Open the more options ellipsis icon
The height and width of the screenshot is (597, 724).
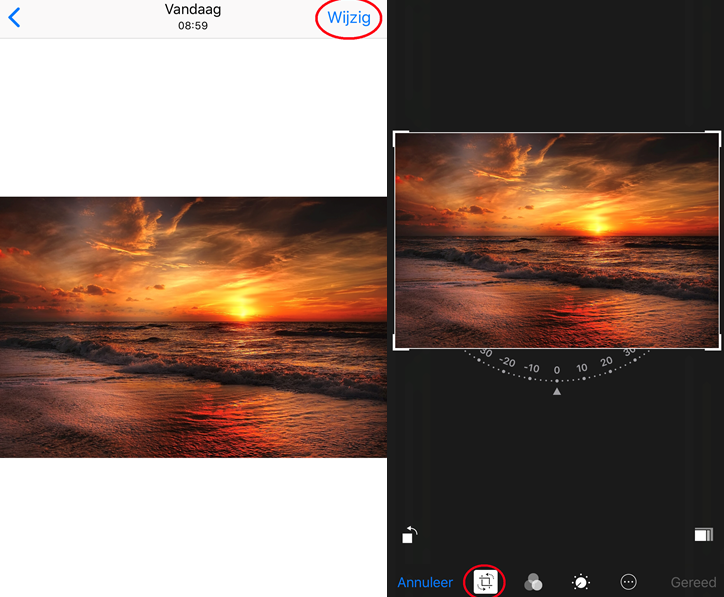tap(628, 582)
